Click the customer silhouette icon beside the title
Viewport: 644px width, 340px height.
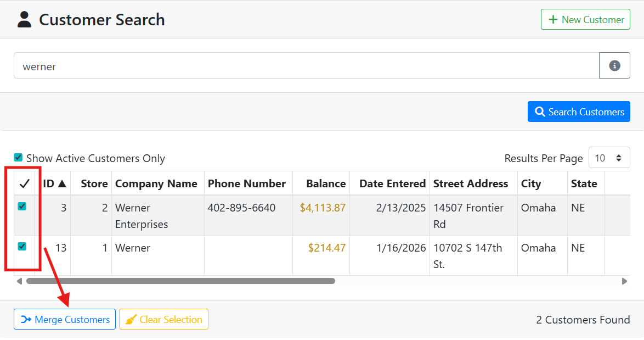(24, 20)
